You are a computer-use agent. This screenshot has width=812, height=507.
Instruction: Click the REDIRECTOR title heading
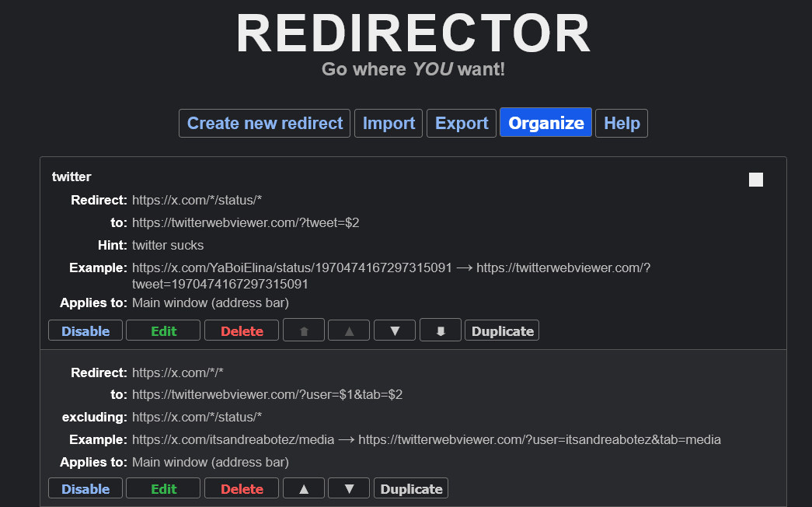tap(413, 33)
